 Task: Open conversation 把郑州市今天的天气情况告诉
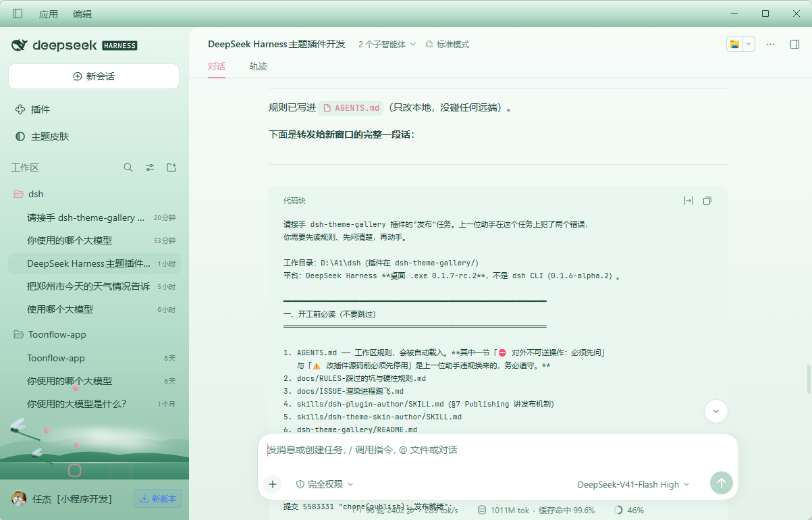(94, 286)
